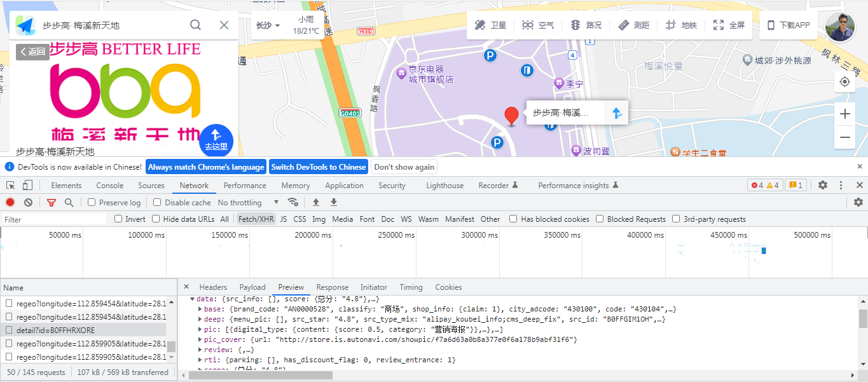The height and width of the screenshot is (382, 868).
Task: Select the Fetch/XHR filter type
Action: coord(256,219)
